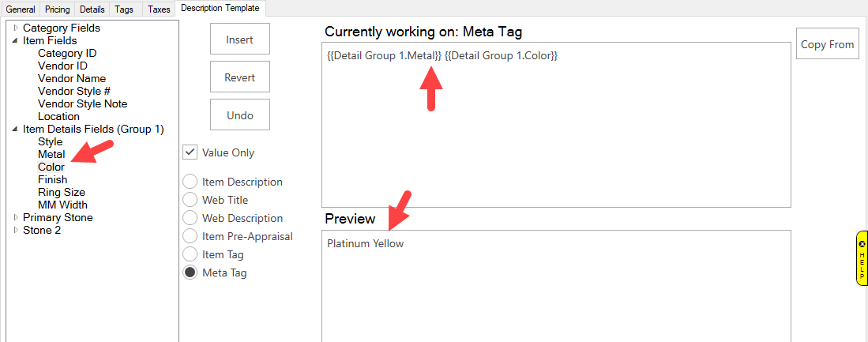868x342 pixels.
Task: Select the Metal field in tree
Action: pyautogui.click(x=51, y=154)
